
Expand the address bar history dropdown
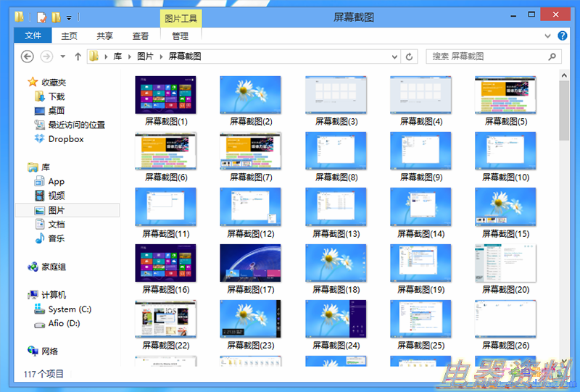pyautogui.click(x=394, y=57)
